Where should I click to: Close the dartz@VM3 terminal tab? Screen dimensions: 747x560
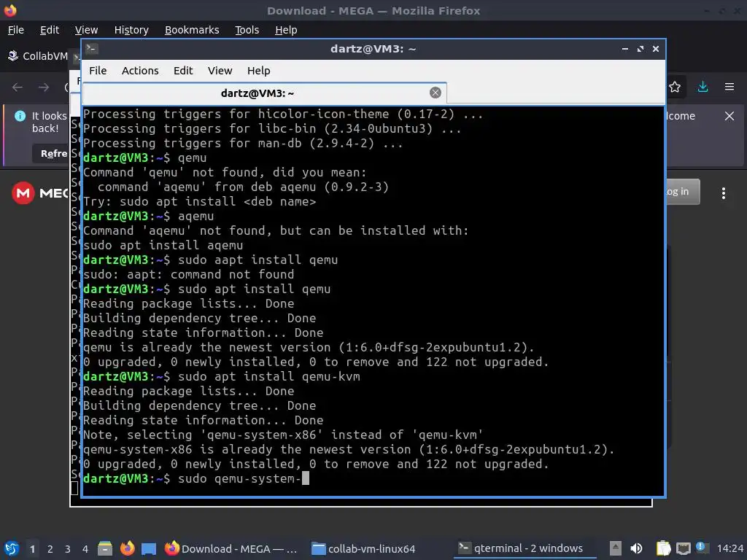click(435, 93)
